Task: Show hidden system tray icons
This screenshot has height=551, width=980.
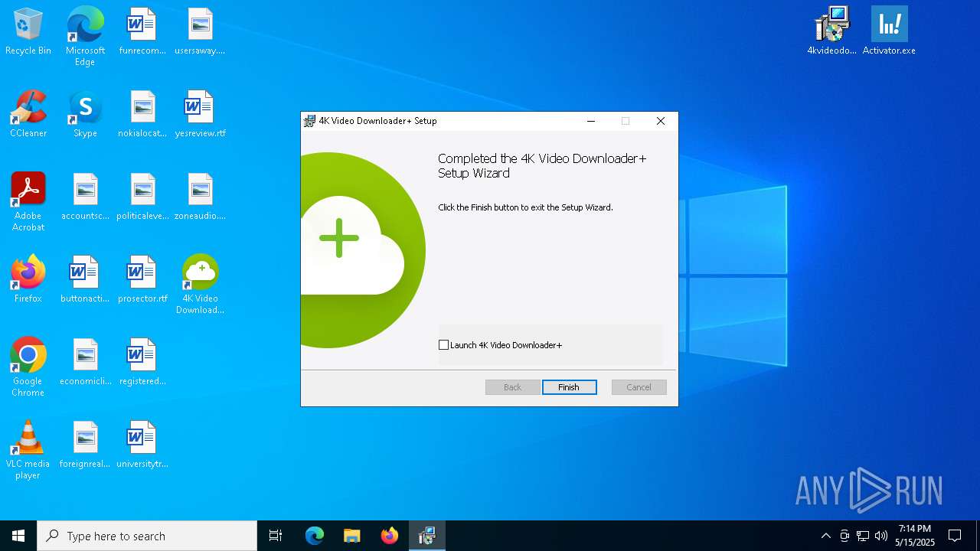Action: 825,536
